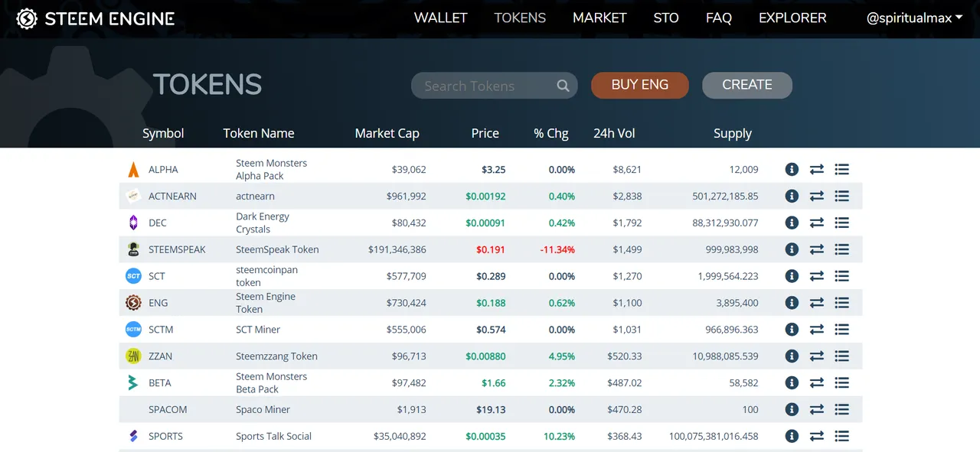This screenshot has width=980, height=452.
Task: Open list icon for ZZAN row
Action: 842,356
